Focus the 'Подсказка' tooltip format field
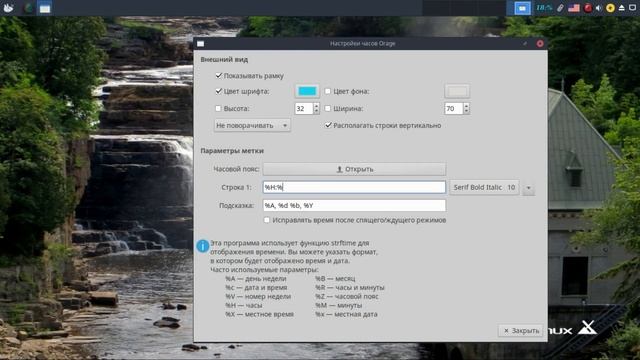Screen dimensions: 640x360 pos(354,205)
